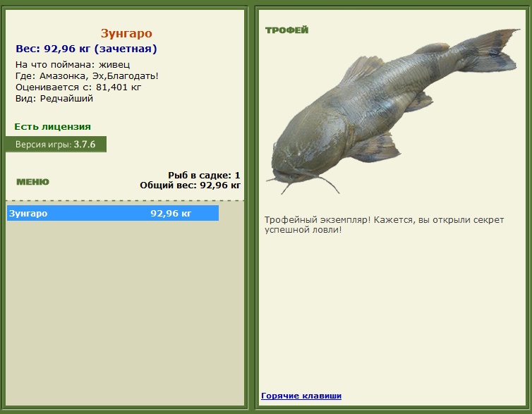Click the Версия игры 3.7.6 badge
Screen dimensions: 532x414
point(56,145)
